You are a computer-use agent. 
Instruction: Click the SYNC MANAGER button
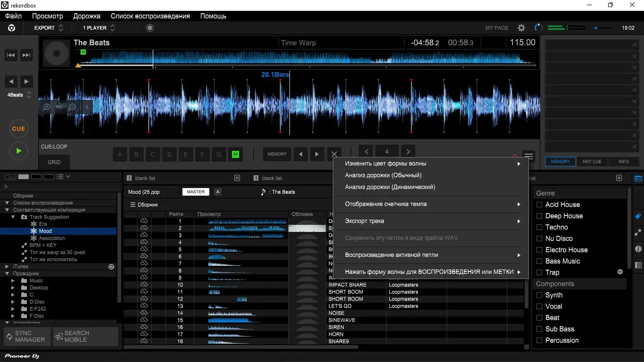pyautogui.click(x=26, y=336)
